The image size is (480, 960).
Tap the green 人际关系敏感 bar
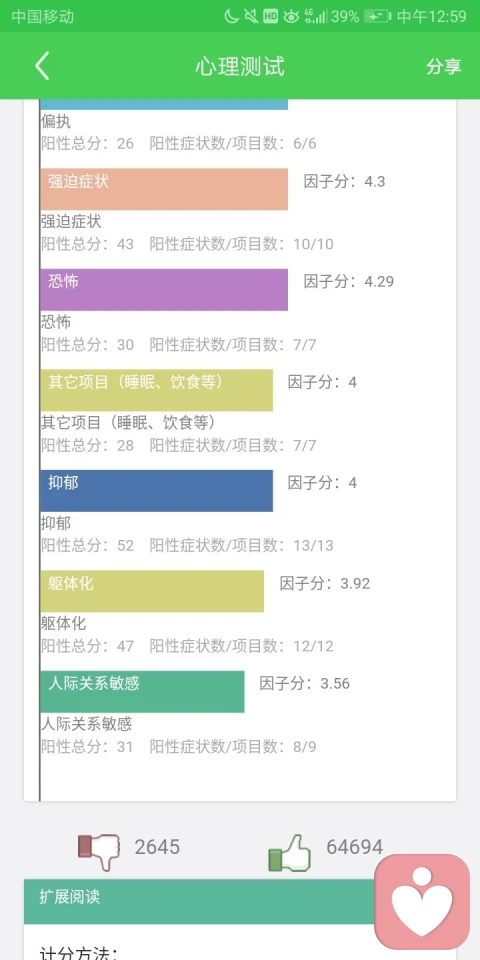click(142, 691)
